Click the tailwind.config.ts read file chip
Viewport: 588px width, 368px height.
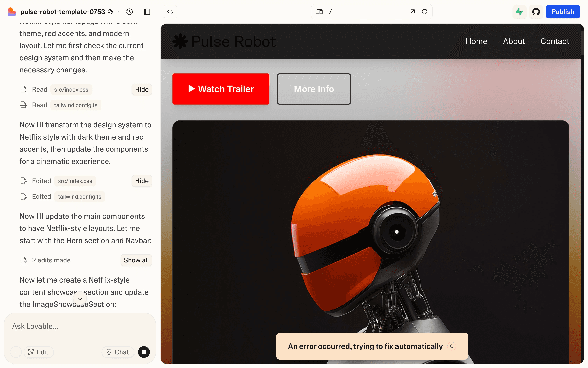(x=76, y=105)
